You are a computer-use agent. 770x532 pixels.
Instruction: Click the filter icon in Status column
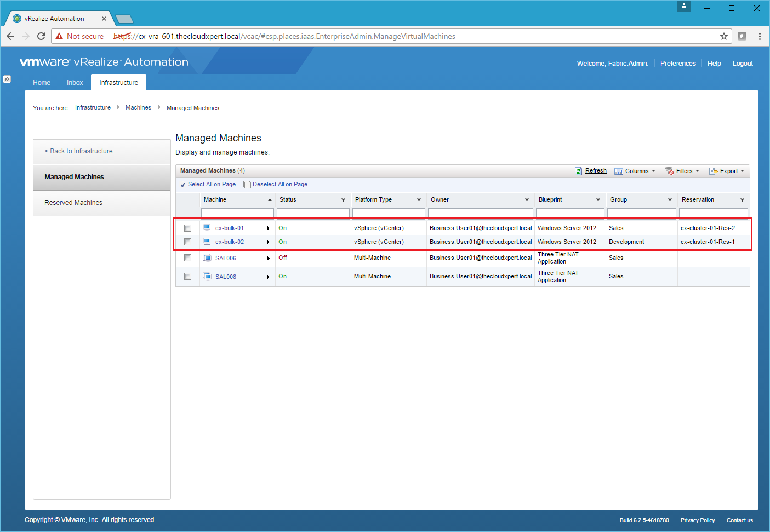pyautogui.click(x=343, y=200)
